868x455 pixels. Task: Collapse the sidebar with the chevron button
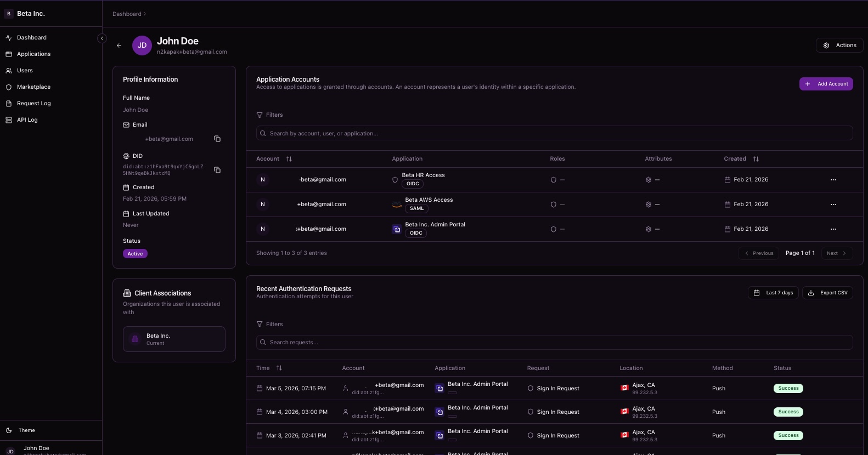102,38
